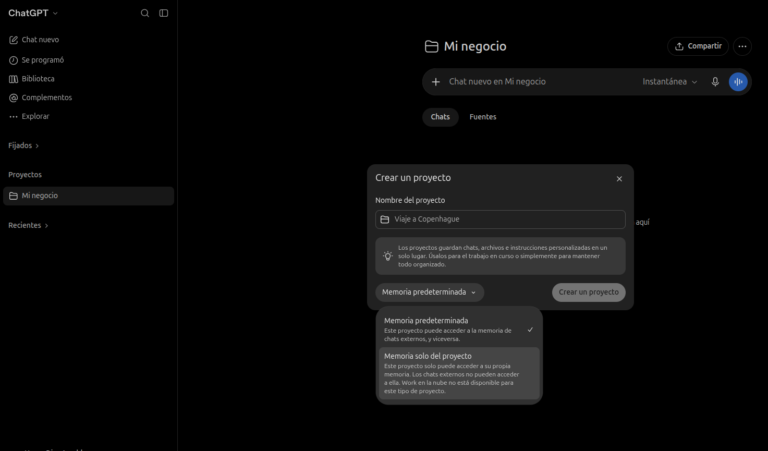Screen dimensions: 768x451
Task: Start a new chat with Chat nuevo
Action: (34, 40)
